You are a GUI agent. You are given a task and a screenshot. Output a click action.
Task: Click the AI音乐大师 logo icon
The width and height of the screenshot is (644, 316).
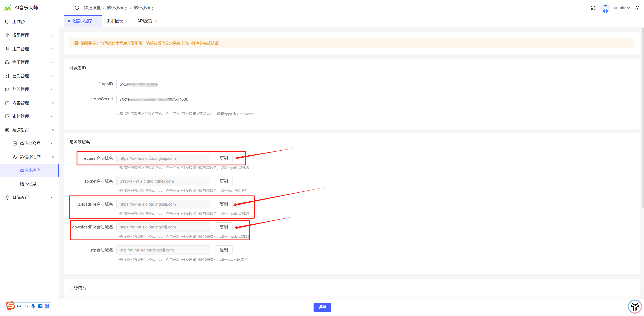click(x=8, y=8)
